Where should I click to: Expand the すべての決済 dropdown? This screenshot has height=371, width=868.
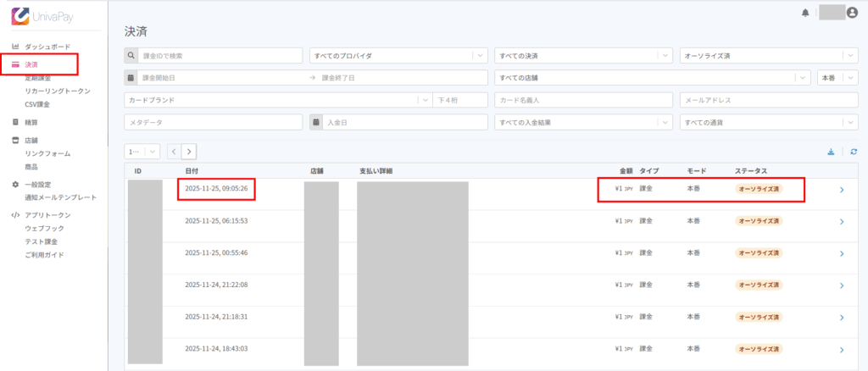coord(584,56)
